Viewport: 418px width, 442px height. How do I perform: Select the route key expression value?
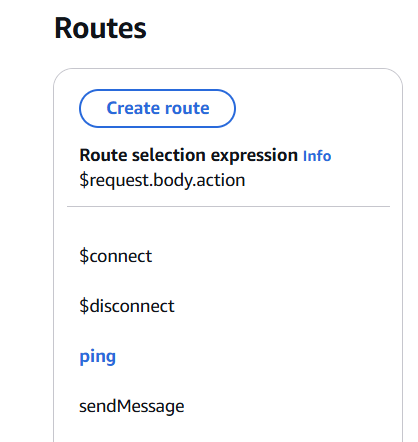pos(162,180)
